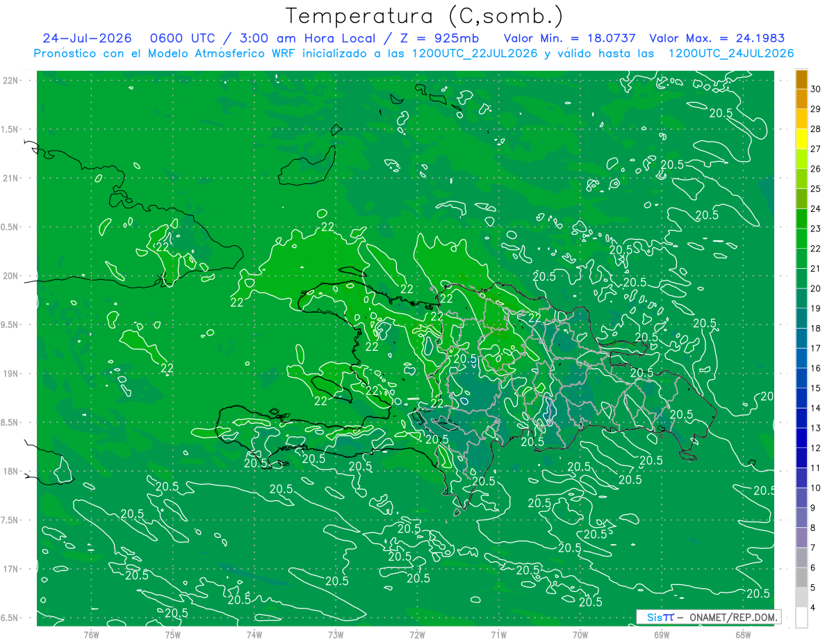Click the title "Temperatura (C,somb.)"
This screenshot has height=644, width=834.
point(424,15)
